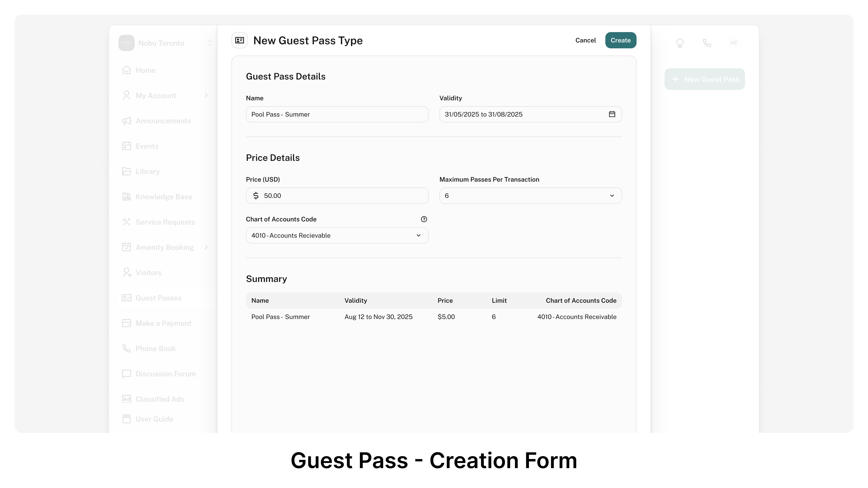The image size is (868, 488).
Task: Click the lightbulb icon in the header
Action: pos(680,43)
